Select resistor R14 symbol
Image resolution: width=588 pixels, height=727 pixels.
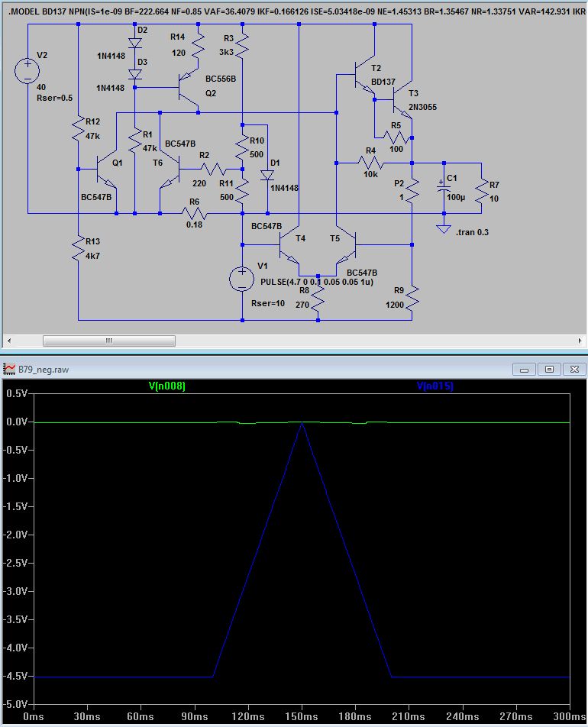click(x=198, y=46)
